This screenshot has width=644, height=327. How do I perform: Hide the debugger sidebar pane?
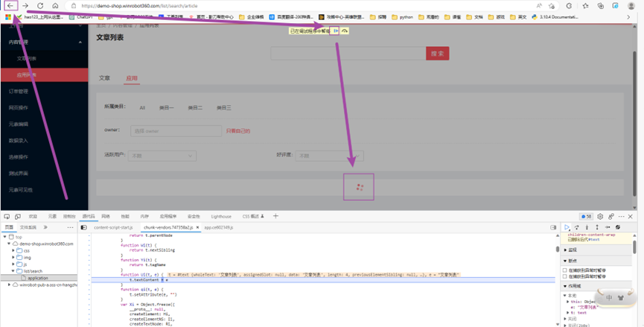pos(553,227)
